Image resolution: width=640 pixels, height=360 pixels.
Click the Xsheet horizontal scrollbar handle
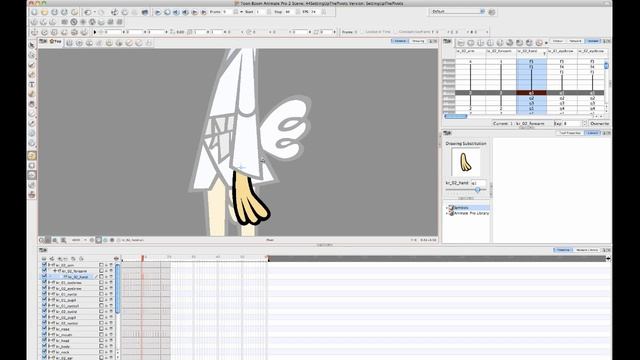coord(455,116)
